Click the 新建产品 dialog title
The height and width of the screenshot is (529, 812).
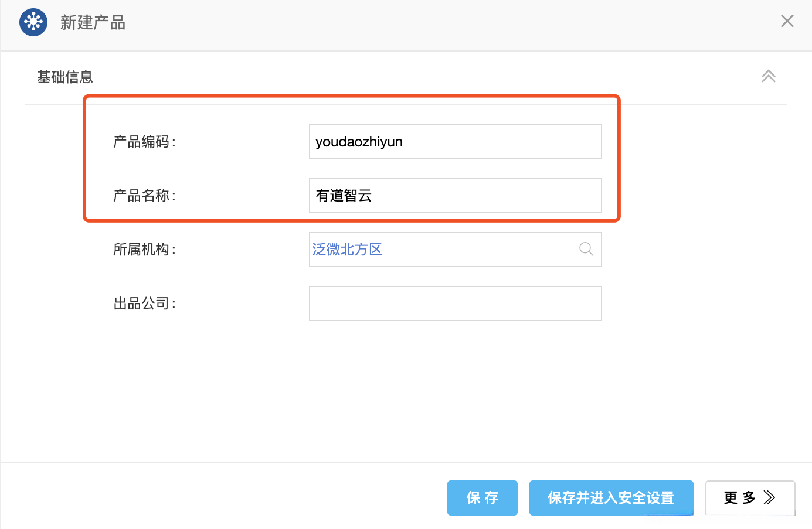click(93, 23)
